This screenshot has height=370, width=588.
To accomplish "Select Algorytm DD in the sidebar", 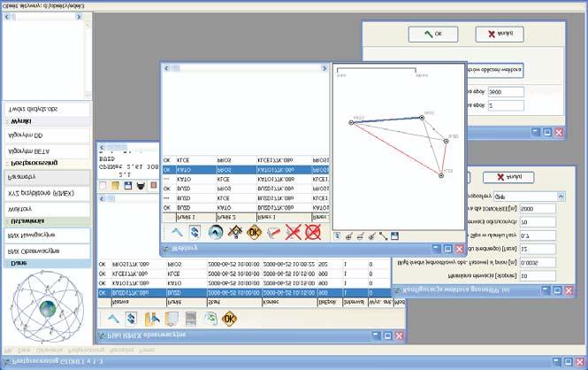I will 47,135.
